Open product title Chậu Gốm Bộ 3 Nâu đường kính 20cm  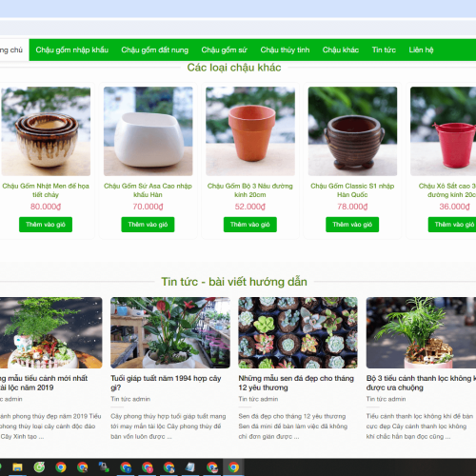pyautogui.click(x=250, y=190)
